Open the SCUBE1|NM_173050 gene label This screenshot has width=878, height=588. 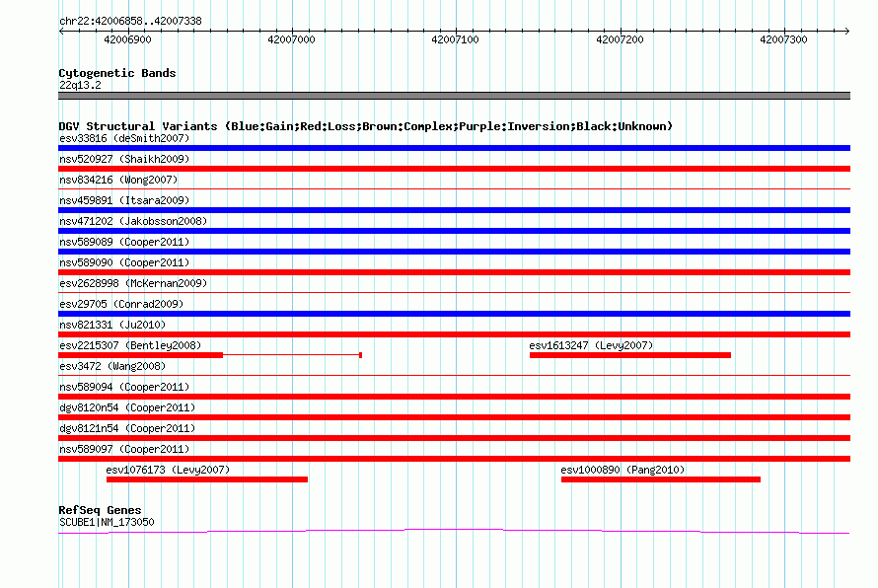[107, 522]
